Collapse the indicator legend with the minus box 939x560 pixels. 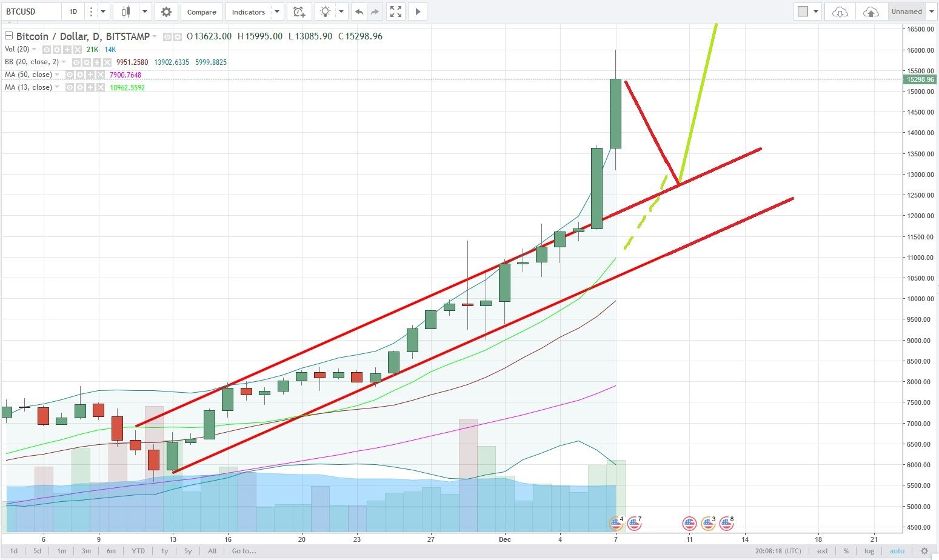coord(8,36)
